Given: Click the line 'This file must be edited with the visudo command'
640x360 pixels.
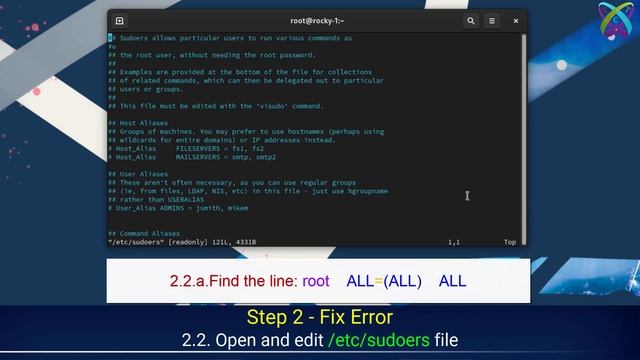Looking at the screenshot, I should coord(216,106).
